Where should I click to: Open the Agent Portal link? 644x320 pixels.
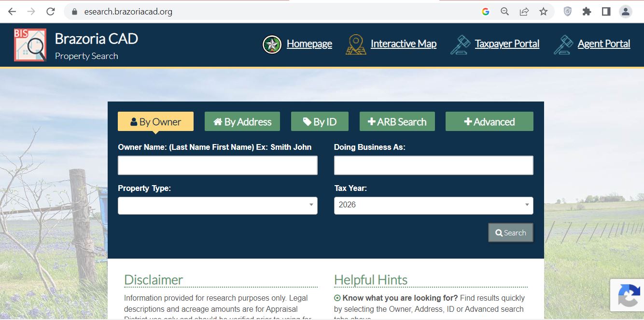(604, 44)
